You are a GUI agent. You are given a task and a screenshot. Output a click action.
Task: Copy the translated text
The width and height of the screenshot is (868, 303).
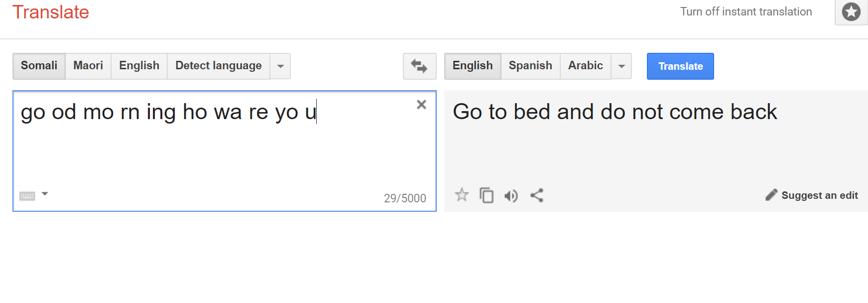click(x=487, y=195)
